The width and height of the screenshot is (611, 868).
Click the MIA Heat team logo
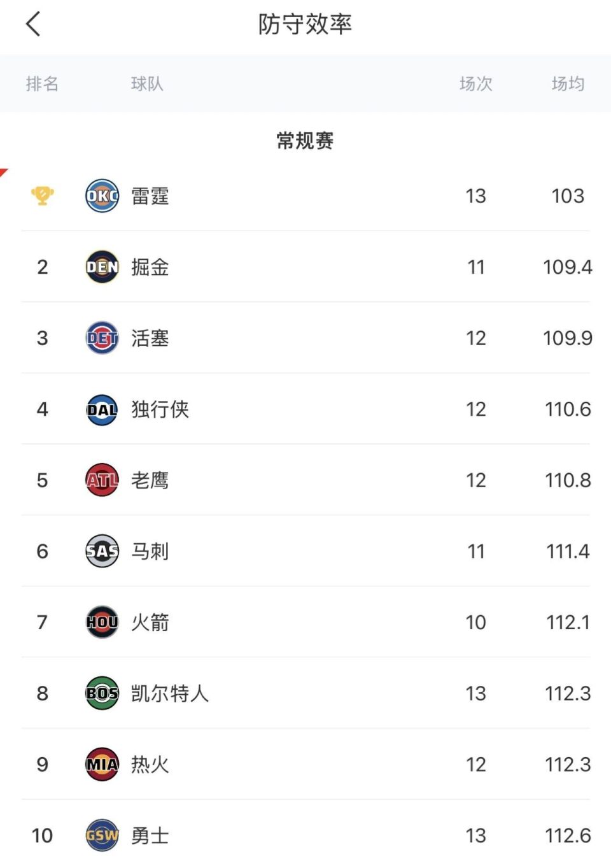point(102,764)
